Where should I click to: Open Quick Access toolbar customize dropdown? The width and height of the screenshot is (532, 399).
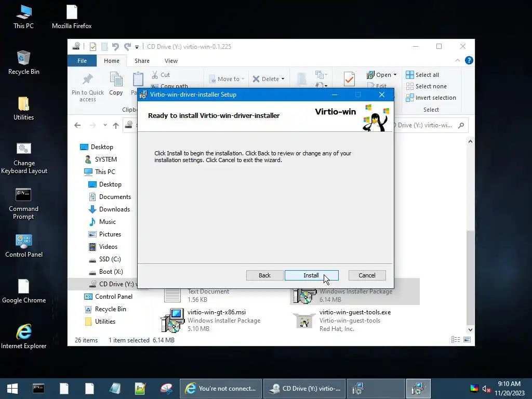pyautogui.click(x=137, y=47)
